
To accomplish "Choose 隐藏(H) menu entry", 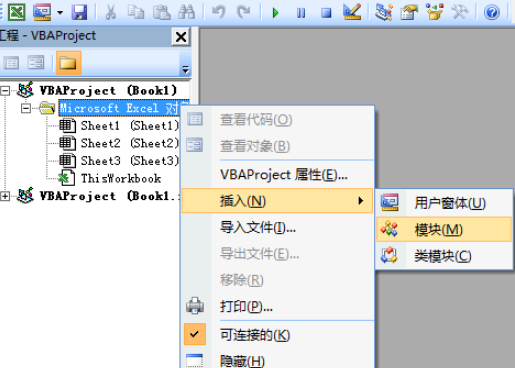I will coord(277,360).
